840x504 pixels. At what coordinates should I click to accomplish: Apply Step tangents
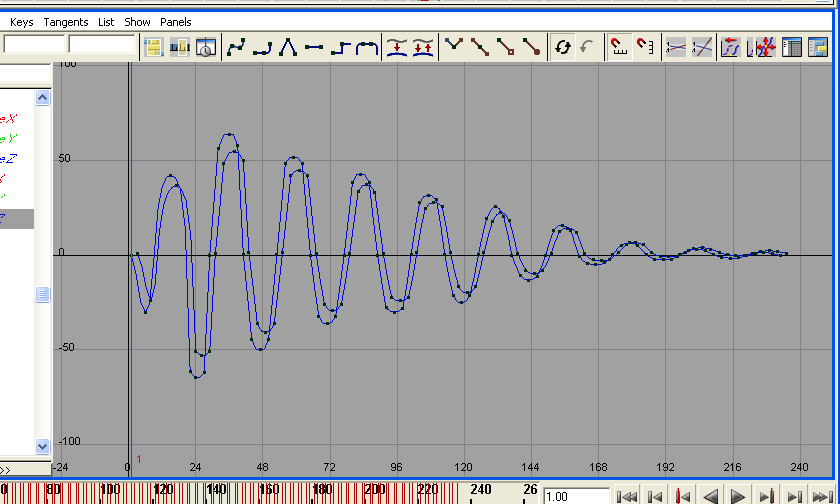(340, 47)
